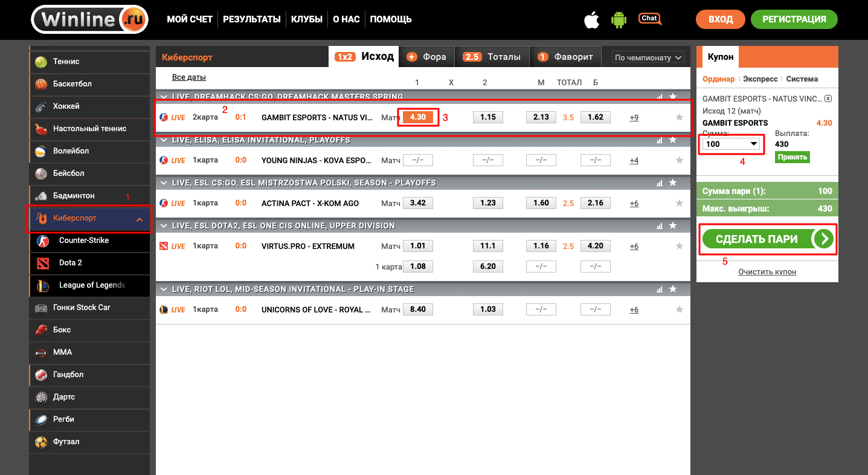This screenshot has height=475, width=868.
Task: Open Бокс sport category
Action: coord(89,330)
